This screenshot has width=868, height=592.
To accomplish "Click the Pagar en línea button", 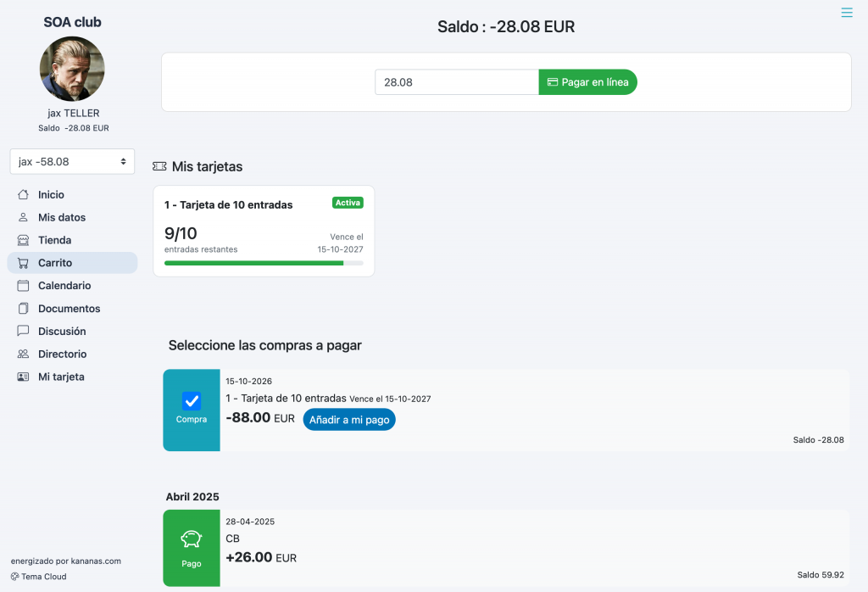I will click(x=588, y=82).
